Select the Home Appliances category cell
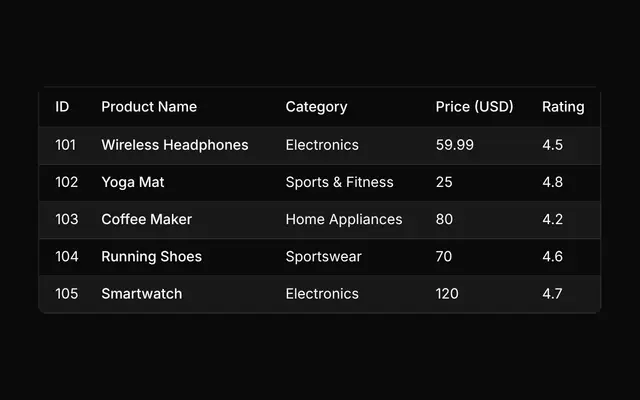Viewport: 640px width, 400px height. [344, 220]
